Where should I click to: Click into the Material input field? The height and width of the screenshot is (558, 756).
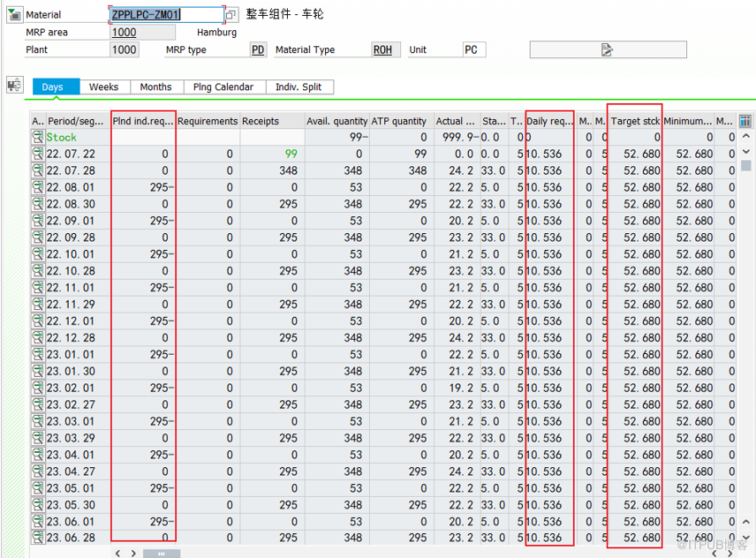pyautogui.click(x=165, y=15)
